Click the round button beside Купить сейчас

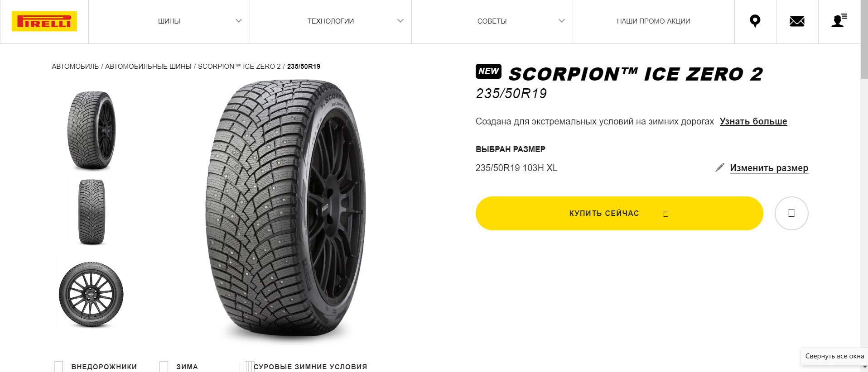pyautogui.click(x=791, y=213)
